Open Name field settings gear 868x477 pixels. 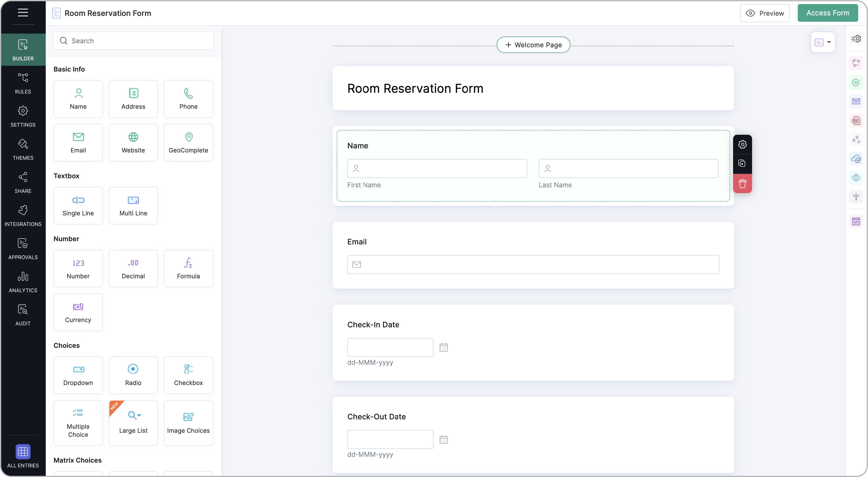(742, 145)
